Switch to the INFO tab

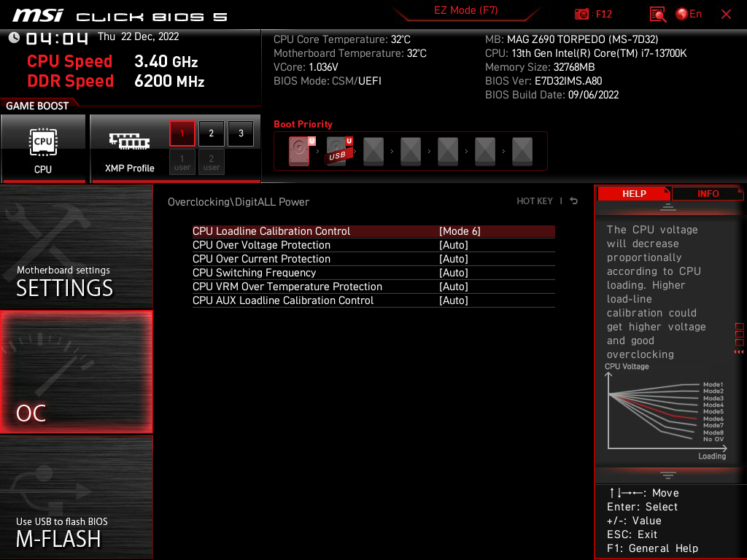(x=708, y=194)
